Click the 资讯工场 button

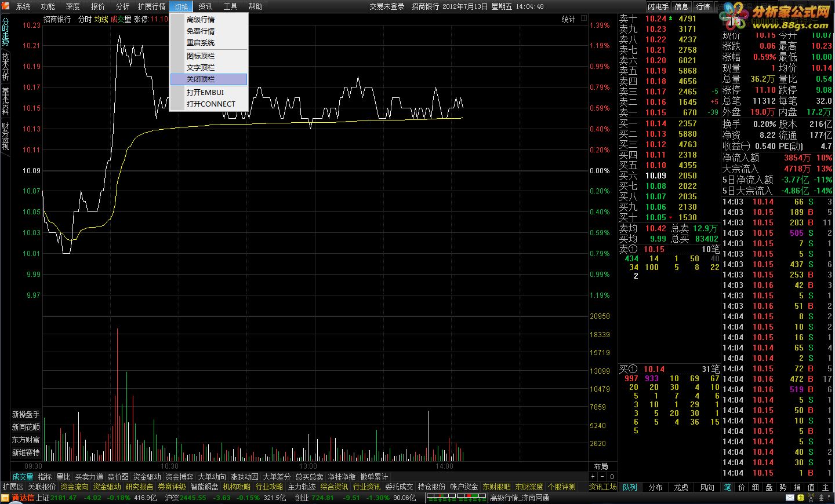click(x=602, y=487)
